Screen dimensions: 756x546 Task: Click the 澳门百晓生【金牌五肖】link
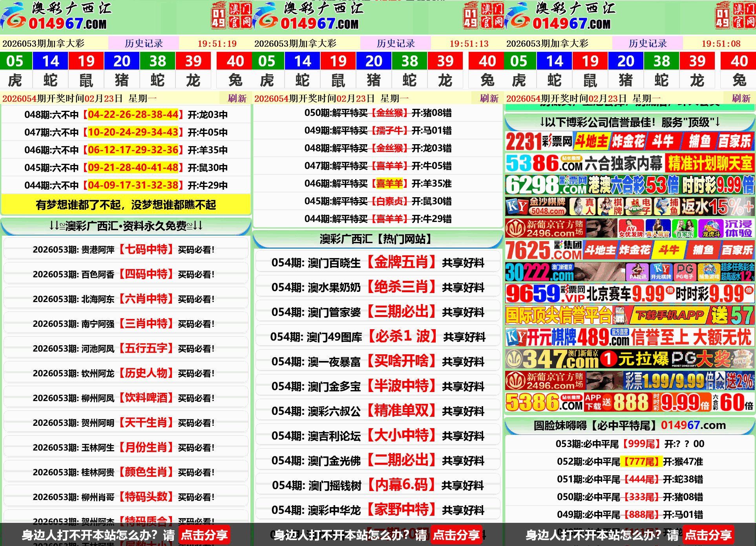(378, 263)
